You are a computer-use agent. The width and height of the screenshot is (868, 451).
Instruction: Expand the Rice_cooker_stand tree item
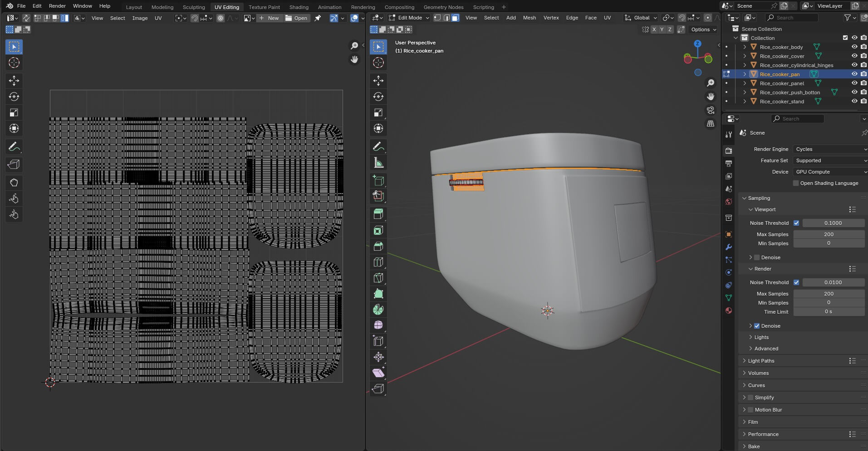(x=745, y=102)
